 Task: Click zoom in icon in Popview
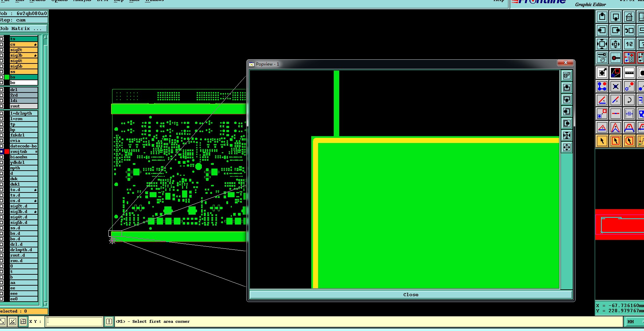pyautogui.click(x=567, y=135)
